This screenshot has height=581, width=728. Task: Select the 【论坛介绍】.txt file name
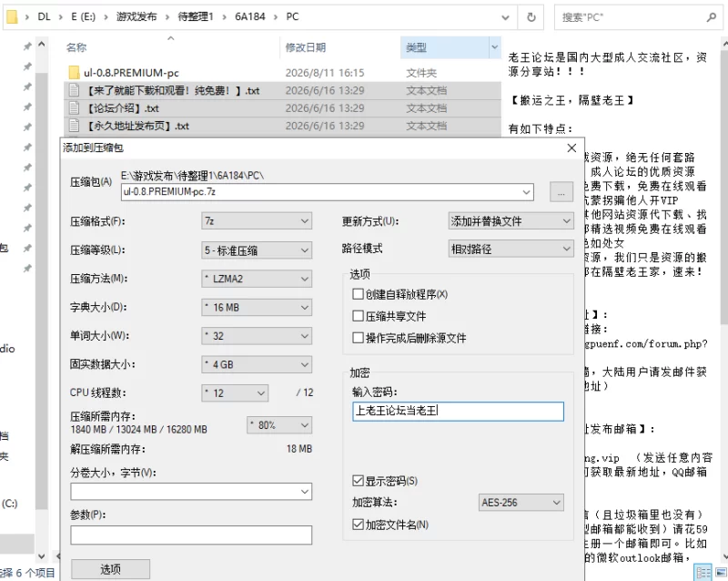pos(123,108)
